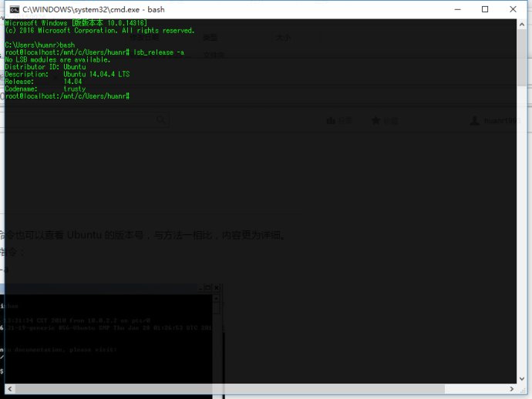Click the 'Codename: trusty' line

tap(45, 89)
